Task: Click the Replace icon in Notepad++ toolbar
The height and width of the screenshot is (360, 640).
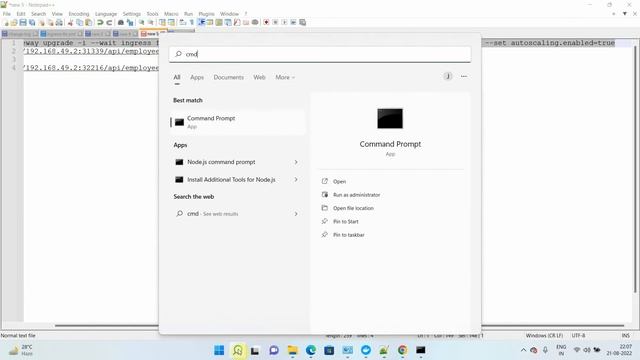Action: click(x=130, y=22)
